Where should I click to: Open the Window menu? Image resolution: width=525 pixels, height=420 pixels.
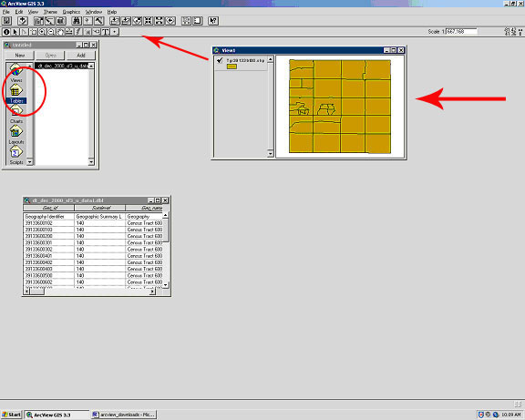[94, 12]
